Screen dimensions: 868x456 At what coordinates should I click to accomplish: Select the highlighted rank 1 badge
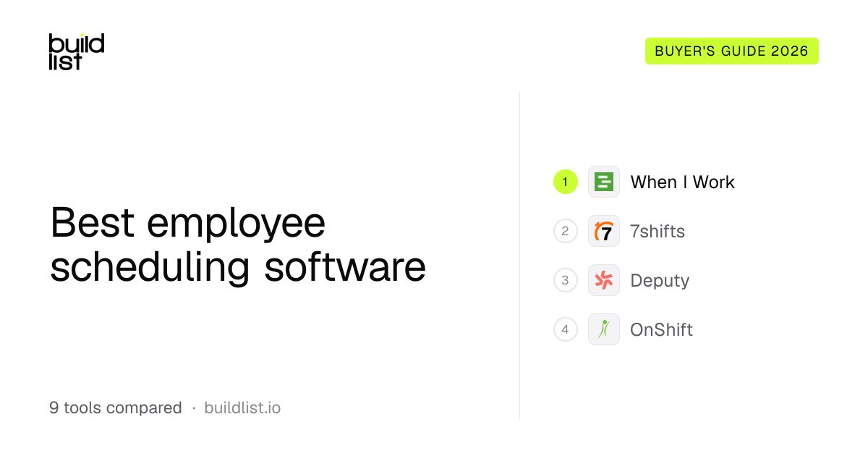[566, 182]
